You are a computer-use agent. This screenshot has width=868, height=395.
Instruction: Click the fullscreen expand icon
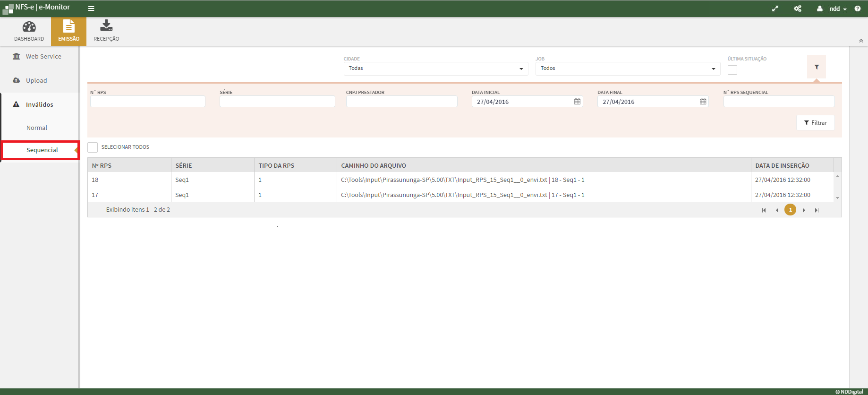pos(775,9)
